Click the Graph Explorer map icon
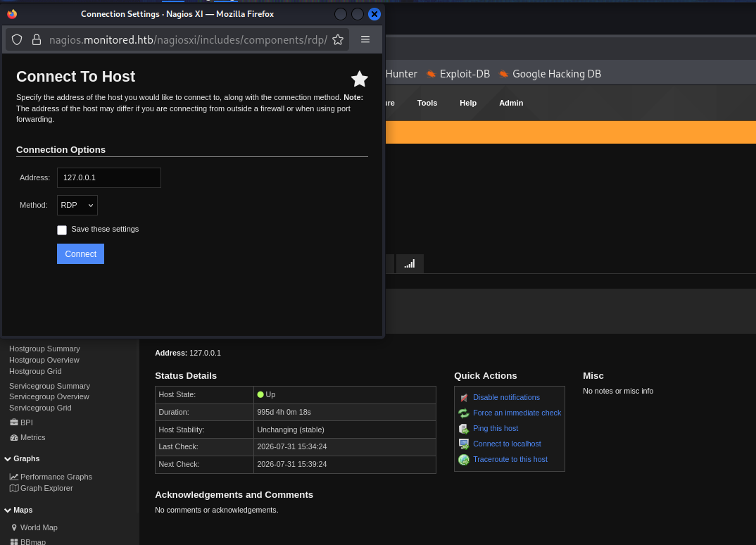 pyautogui.click(x=14, y=488)
